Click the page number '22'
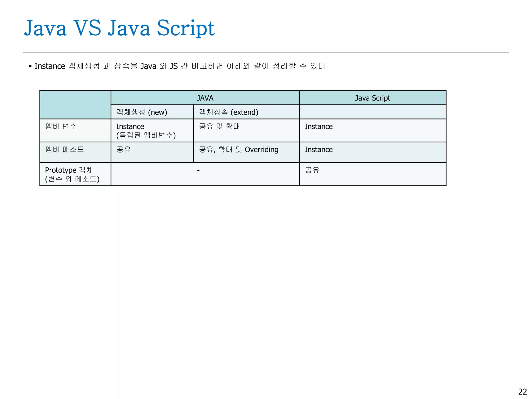532x399 pixels. coord(522,391)
